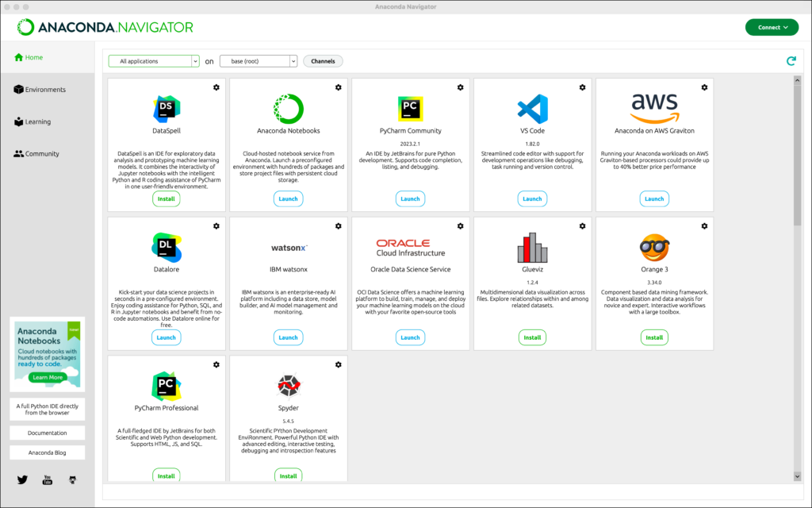Open PyCharm Community tile settings gear
Screen dimensions: 812x508
[x=461, y=87]
